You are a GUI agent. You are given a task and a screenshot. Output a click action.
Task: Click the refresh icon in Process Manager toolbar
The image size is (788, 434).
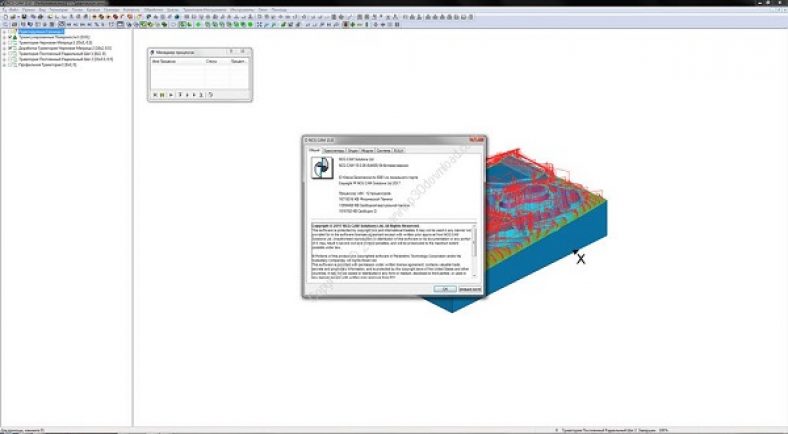(211, 94)
